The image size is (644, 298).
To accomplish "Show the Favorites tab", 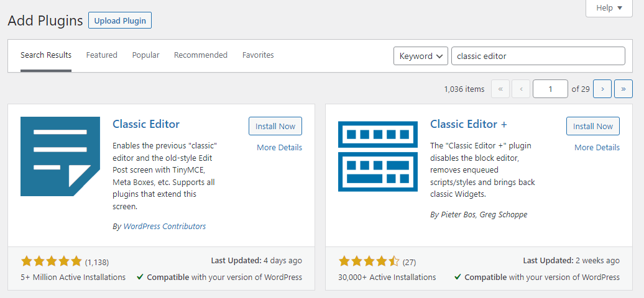I will [x=258, y=55].
